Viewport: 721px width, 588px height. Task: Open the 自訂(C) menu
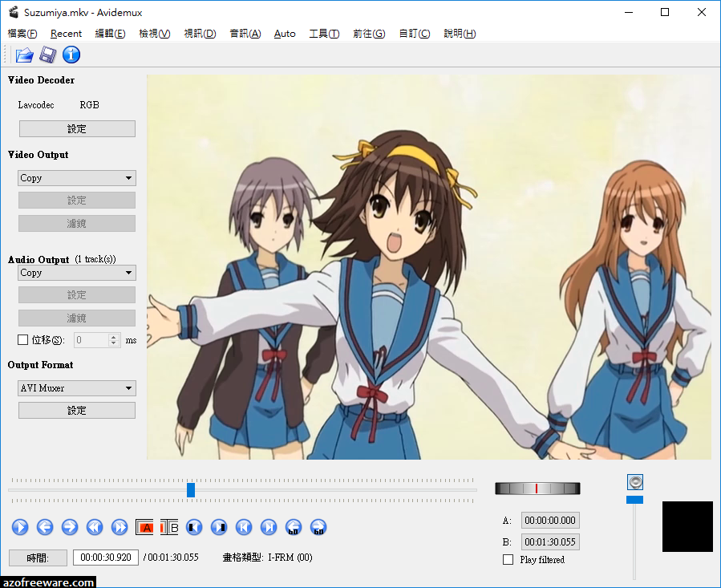(415, 34)
